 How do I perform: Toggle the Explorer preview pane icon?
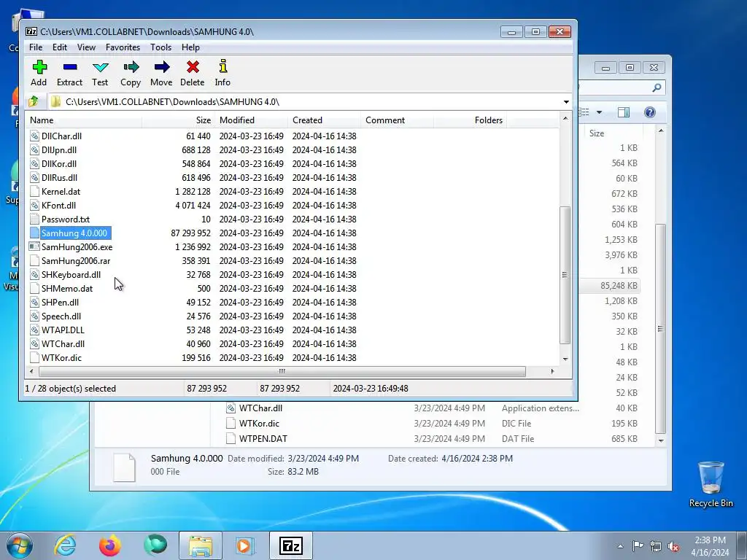(x=624, y=112)
